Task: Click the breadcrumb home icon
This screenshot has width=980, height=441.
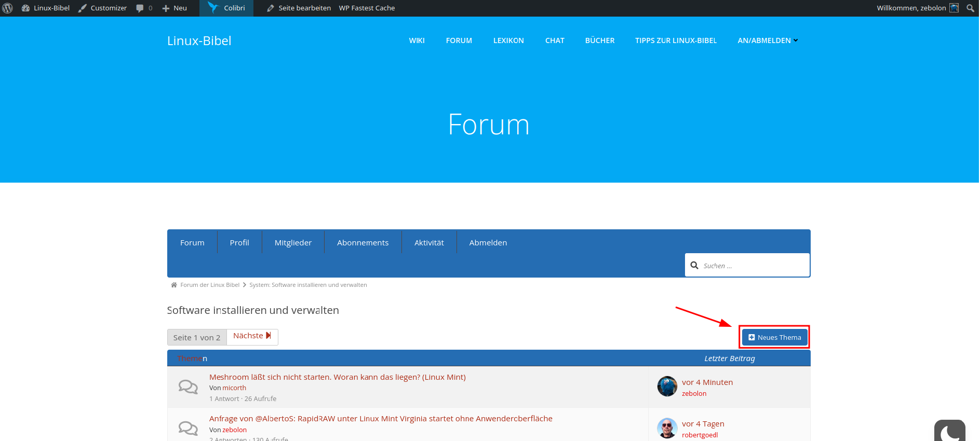Action: click(174, 285)
